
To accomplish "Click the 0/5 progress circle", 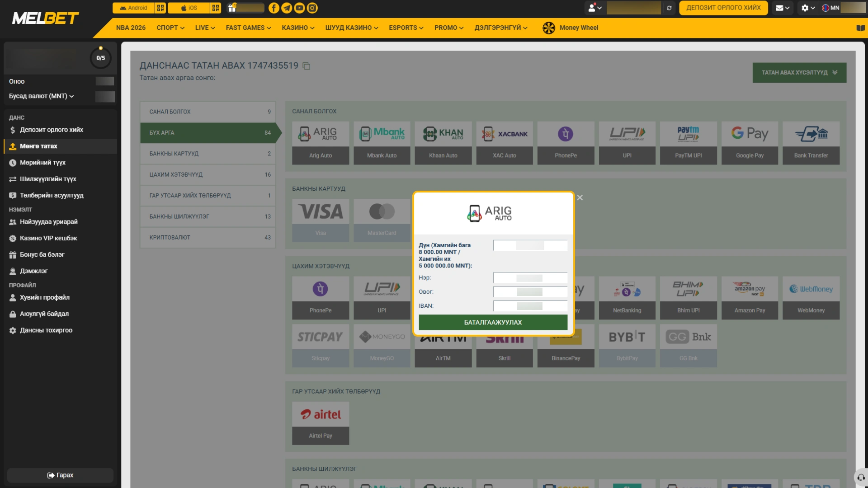I will (x=100, y=58).
